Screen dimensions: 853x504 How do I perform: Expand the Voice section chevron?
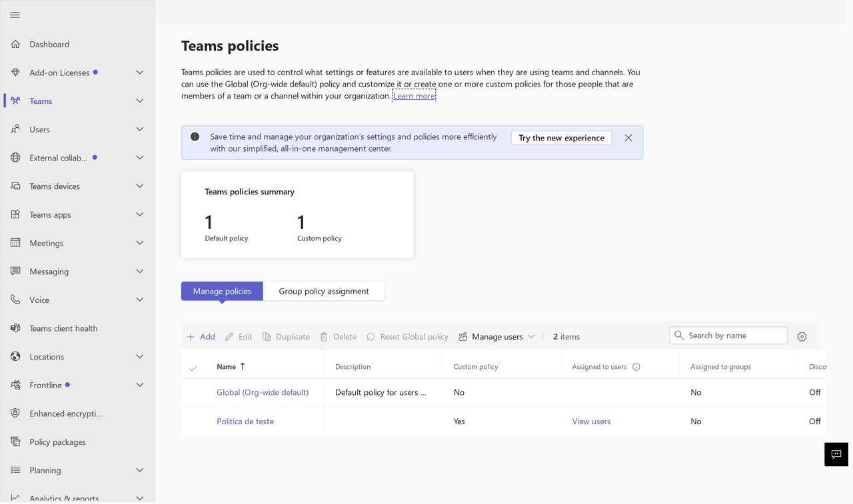click(140, 300)
